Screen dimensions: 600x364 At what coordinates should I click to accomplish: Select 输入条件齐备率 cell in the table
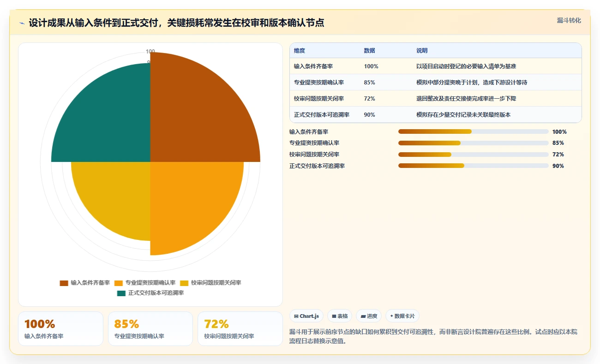click(313, 66)
